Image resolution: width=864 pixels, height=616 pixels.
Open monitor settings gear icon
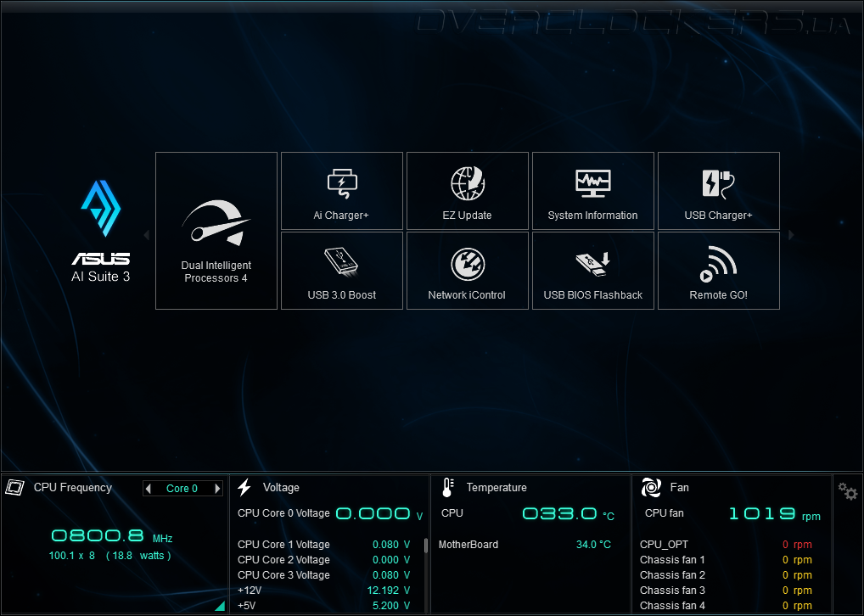[x=848, y=490]
